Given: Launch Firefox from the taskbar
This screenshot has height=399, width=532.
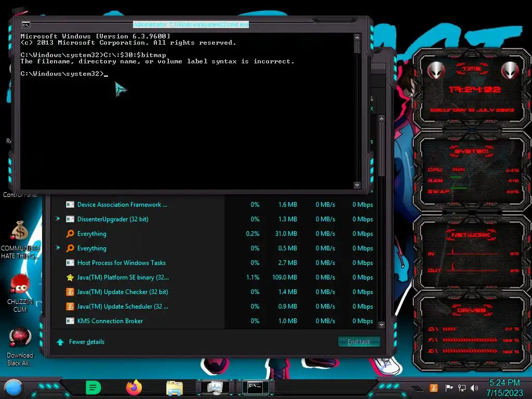Looking at the screenshot, I should (134, 388).
